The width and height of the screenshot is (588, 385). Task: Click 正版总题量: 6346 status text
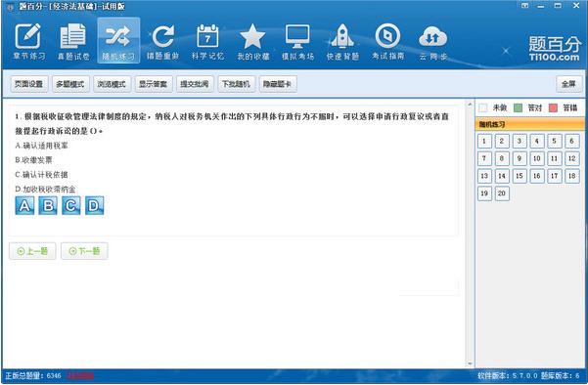pos(33,375)
